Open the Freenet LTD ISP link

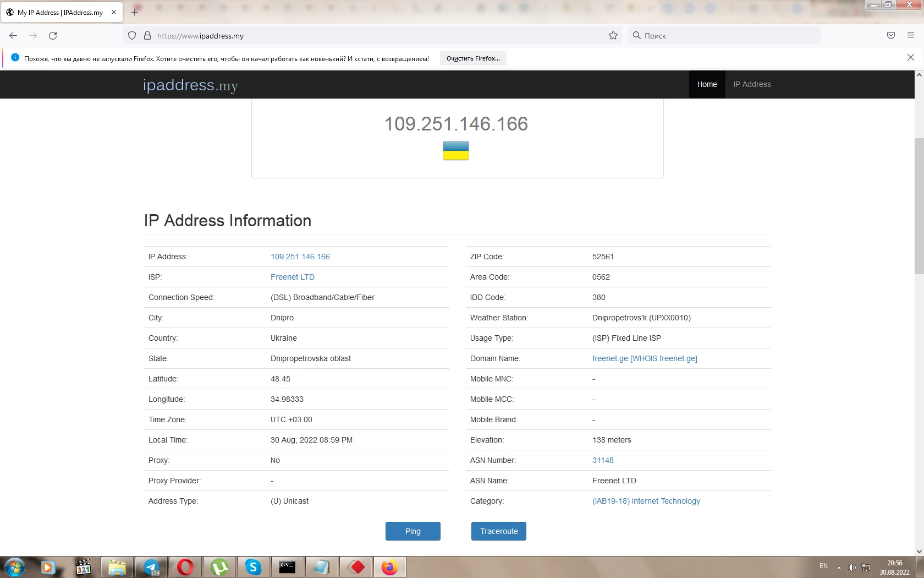click(x=293, y=277)
